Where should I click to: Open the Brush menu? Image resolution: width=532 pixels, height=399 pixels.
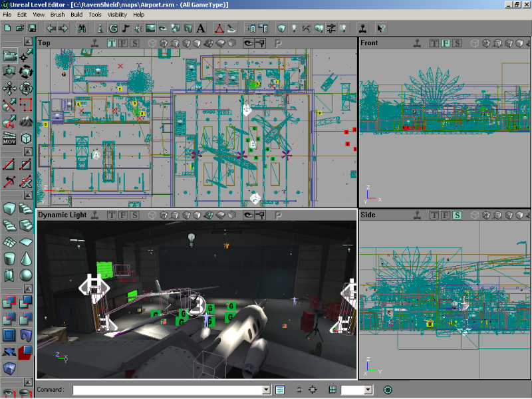(57, 15)
